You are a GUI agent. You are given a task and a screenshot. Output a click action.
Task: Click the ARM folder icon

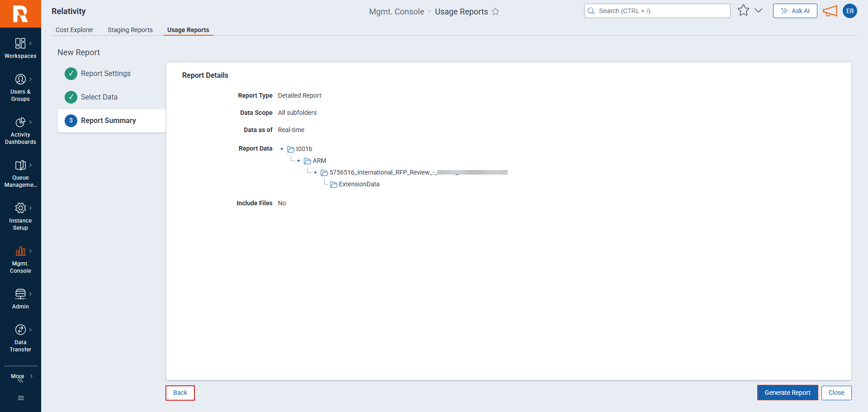tap(307, 161)
